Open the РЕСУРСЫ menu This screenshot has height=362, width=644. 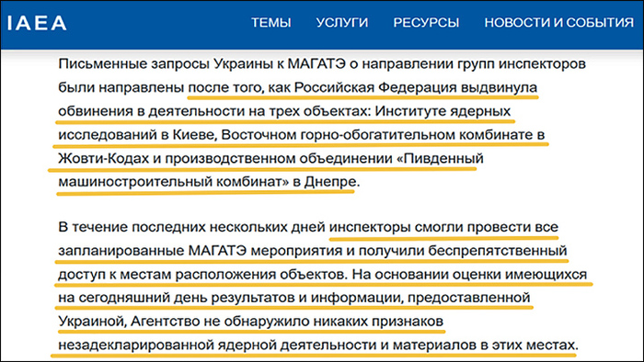(x=426, y=23)
